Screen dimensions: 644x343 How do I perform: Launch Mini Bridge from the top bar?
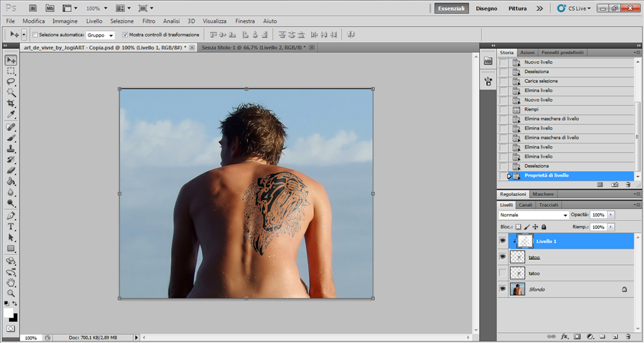(50, 8)
